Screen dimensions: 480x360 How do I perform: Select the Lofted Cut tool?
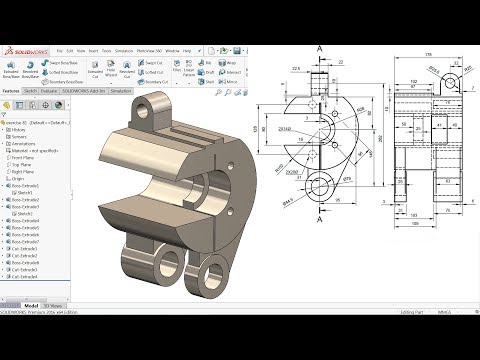pos(150,72)
